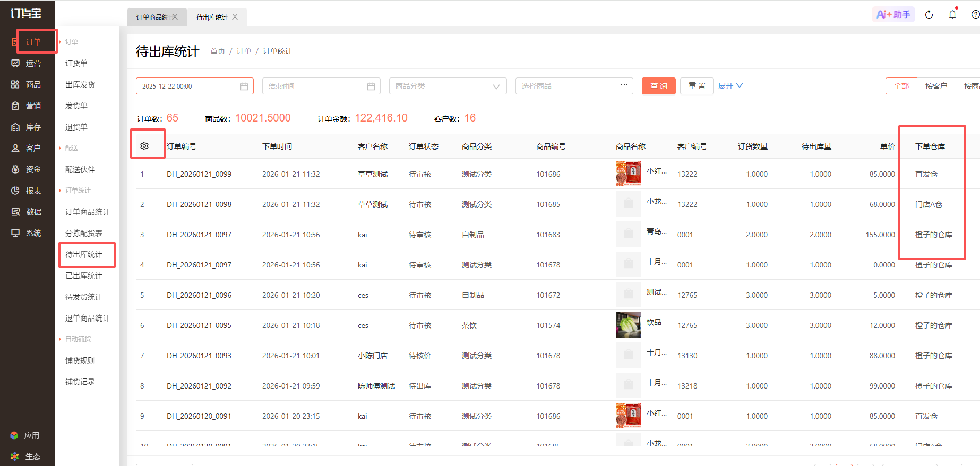Select the 按客户 view option
The height and width of the screenshot is (466, 980).
click(936, 86)
